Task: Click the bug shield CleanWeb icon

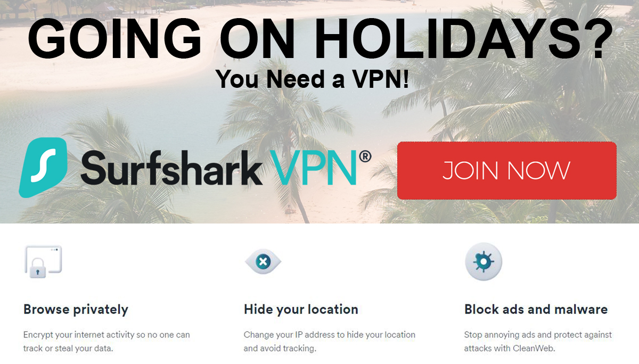Action: pos(484,261)
